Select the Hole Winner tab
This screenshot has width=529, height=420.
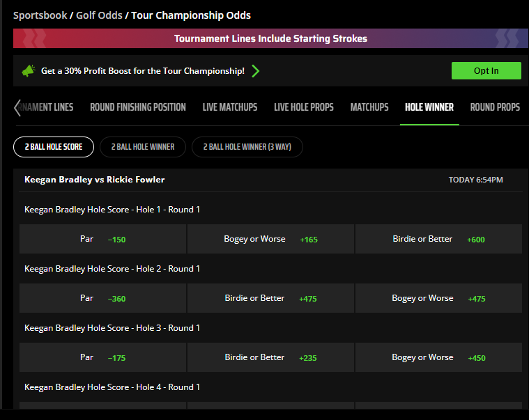tap(429, 107)
